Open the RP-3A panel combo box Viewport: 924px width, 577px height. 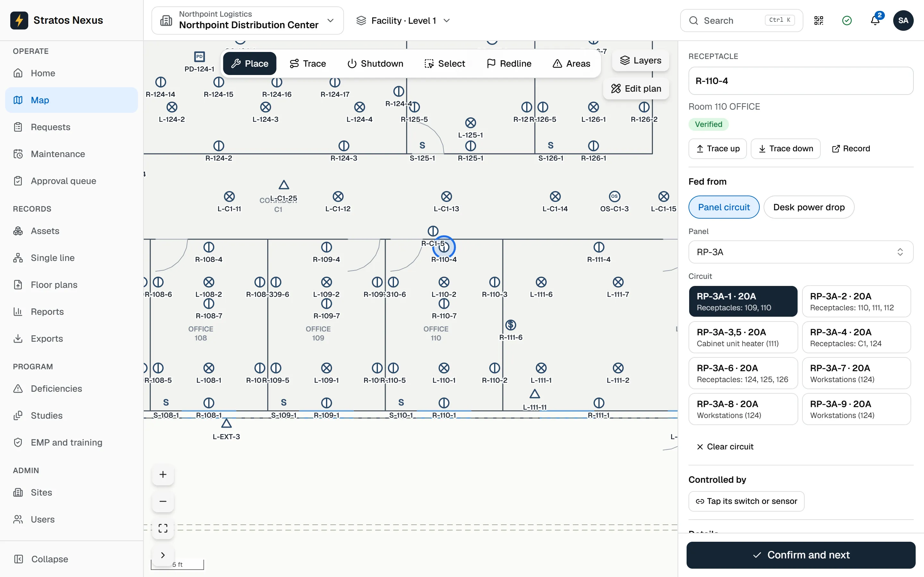tap(801, 252)
